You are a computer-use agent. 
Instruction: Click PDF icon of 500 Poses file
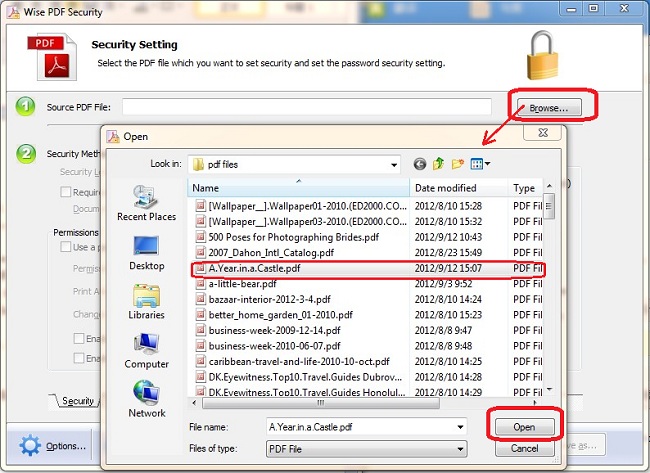(201, 237)
